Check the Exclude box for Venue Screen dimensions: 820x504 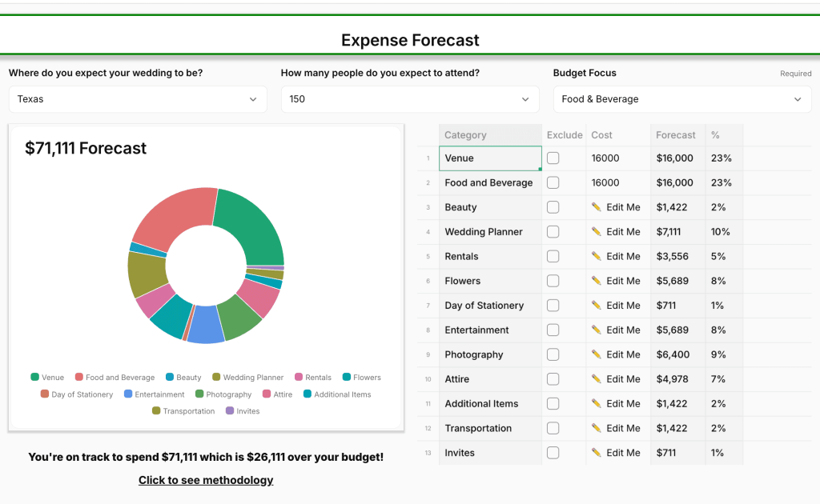[553, 158]
